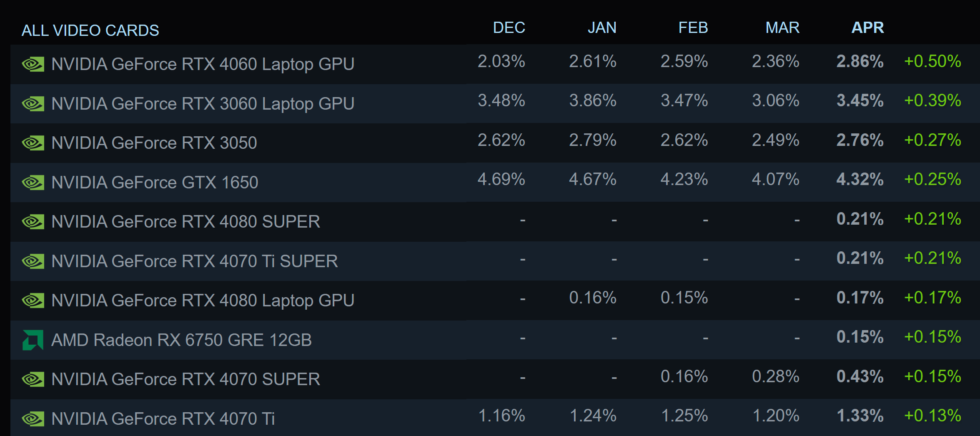
Task: Click NVIDIA logo beside RTX 4060 Laptop GPU
Action: (33, 64)
